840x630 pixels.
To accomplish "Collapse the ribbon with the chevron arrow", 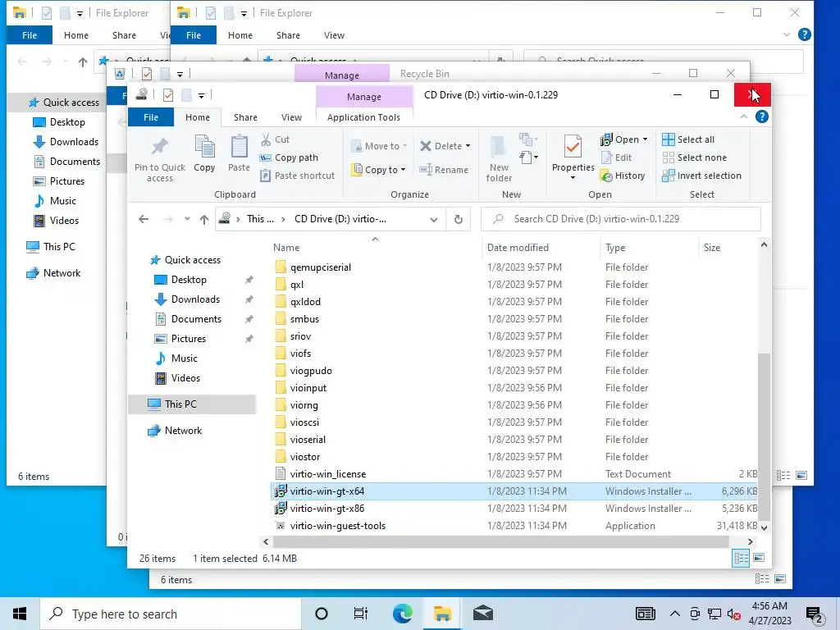I will pyautogui.click(x=743, y=116).
